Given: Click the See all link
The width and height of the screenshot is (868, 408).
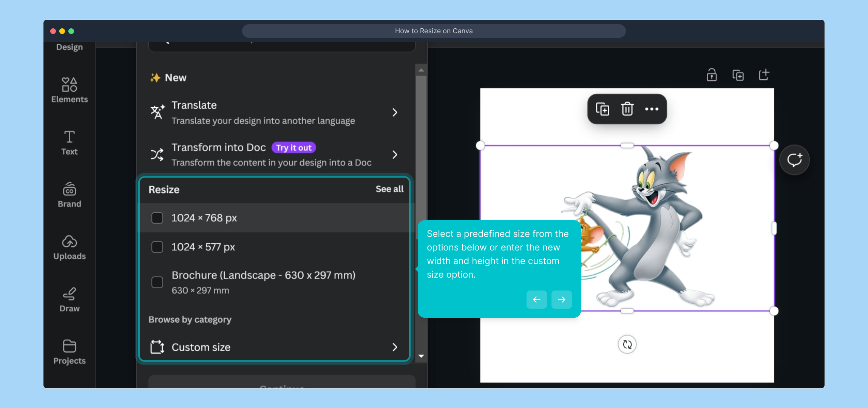Looking at the screenshot, I should tap(389, 189).
